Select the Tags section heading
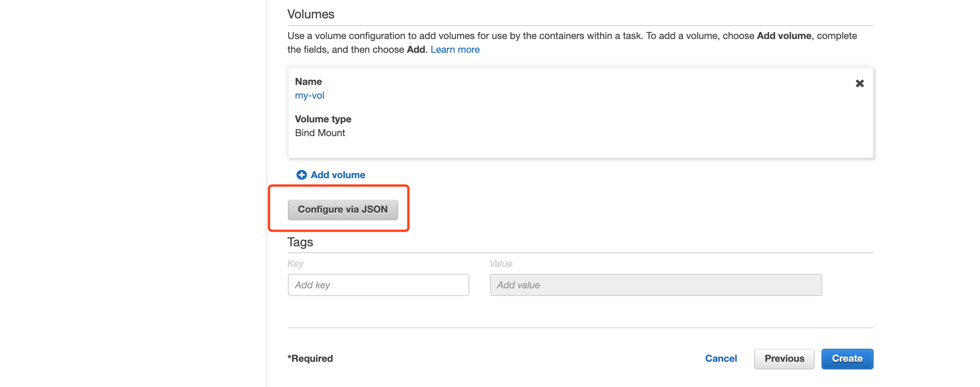Image resolution: width=980 pixels, height=387 pixels. click(300, 242)
